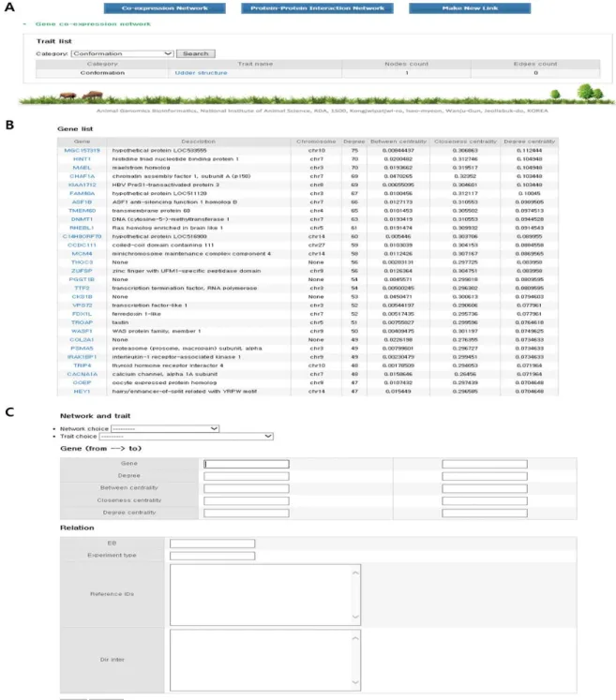Focus the EB input field under Relation
The height and width of the screenshot is (700, 616).
[x=212, y=544]
